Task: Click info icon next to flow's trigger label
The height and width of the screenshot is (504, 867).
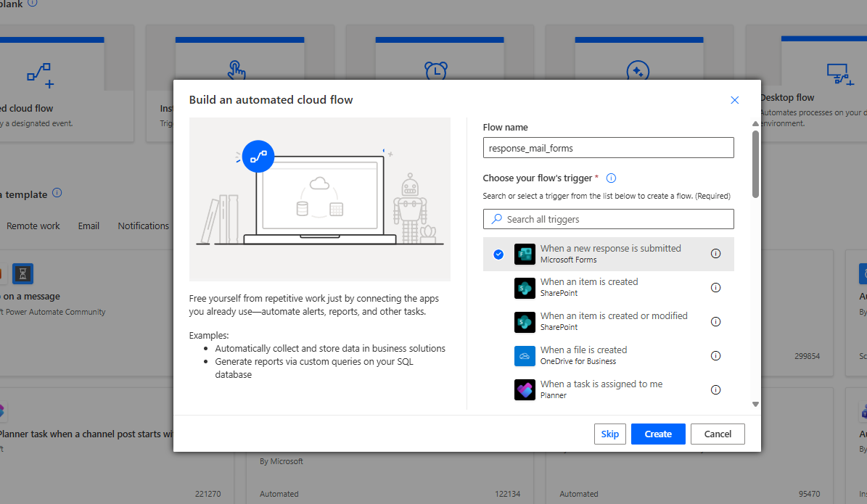Action: pyautogui.click(x=611, y=178)
